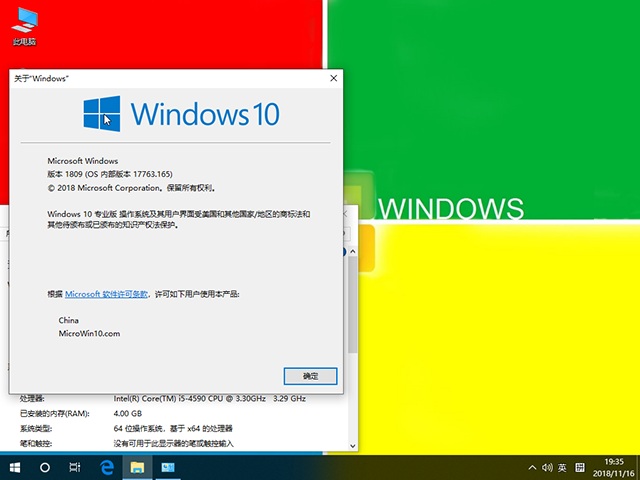Click the 确定 button in About Windows
Viewport: 640px width, 480px height.
pyautogui.click(x=310, y=376)
